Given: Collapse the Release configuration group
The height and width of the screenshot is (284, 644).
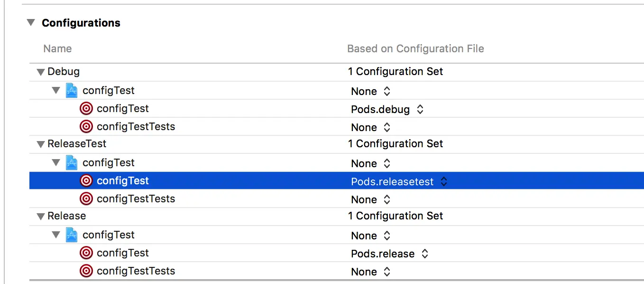Looking at the screenshot, I should coord(41,217).
